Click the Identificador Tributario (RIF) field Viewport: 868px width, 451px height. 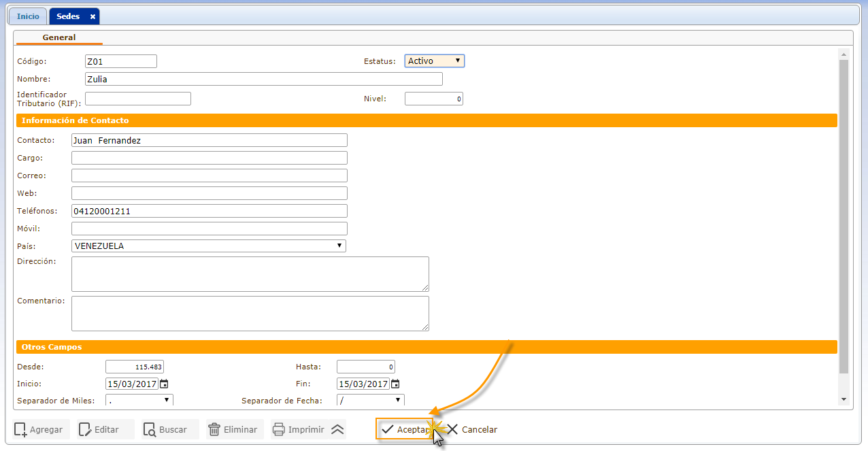[x=138, y=99]
